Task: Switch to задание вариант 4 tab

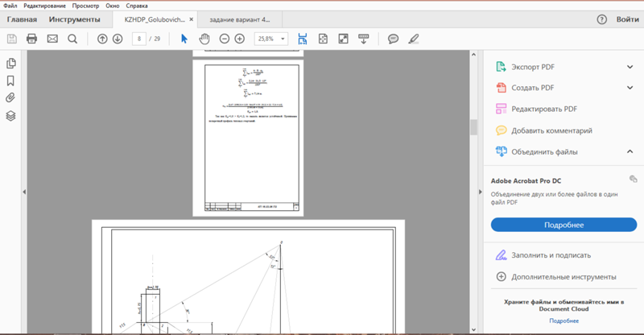Action: (x=240, y=20)
